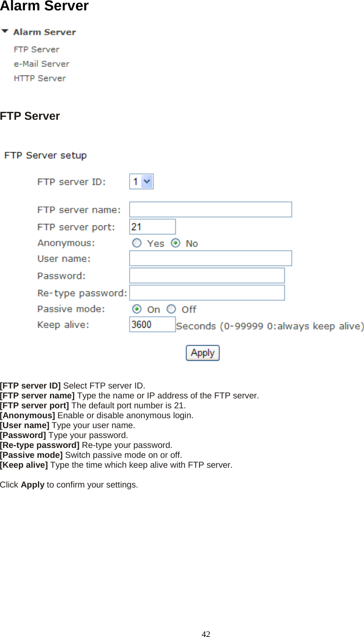Click the 'FTP server ID:' label

pos(72,182)
